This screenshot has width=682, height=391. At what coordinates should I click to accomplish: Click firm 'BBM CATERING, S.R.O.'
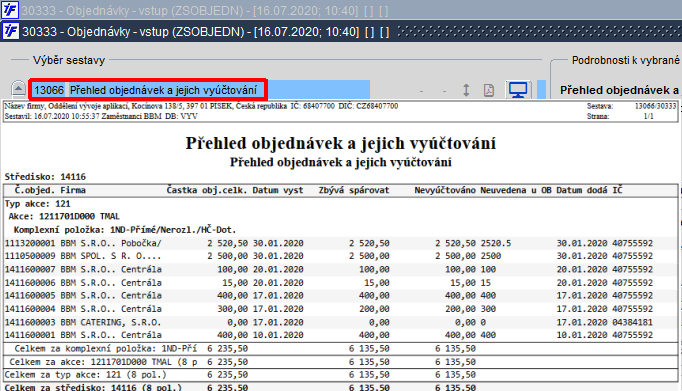111,322
